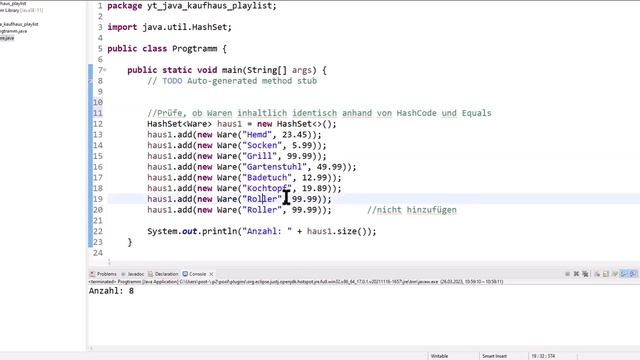The image size is (640, 360).
Task: Click the 'Anzahl: 8' console output
Action: tap(111, 291)
